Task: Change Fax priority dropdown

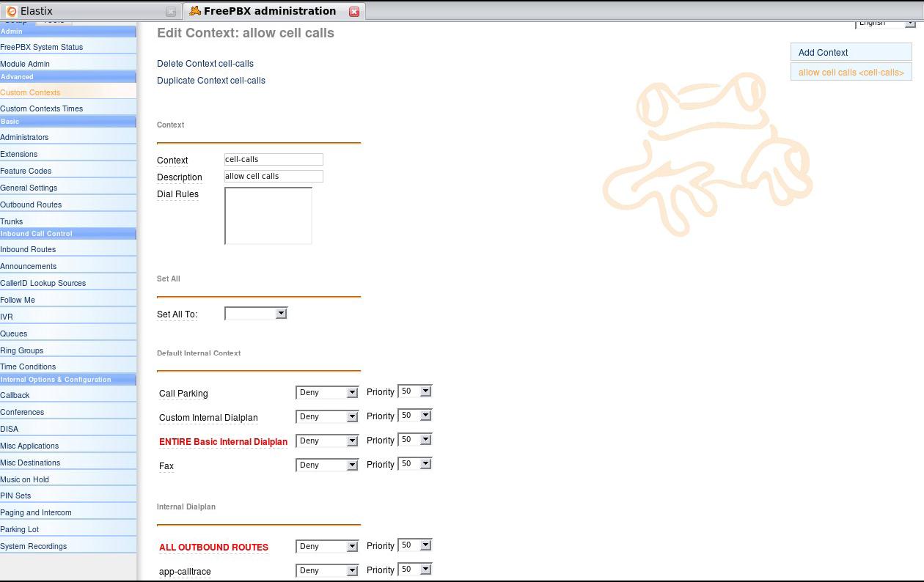Action: 415,464
